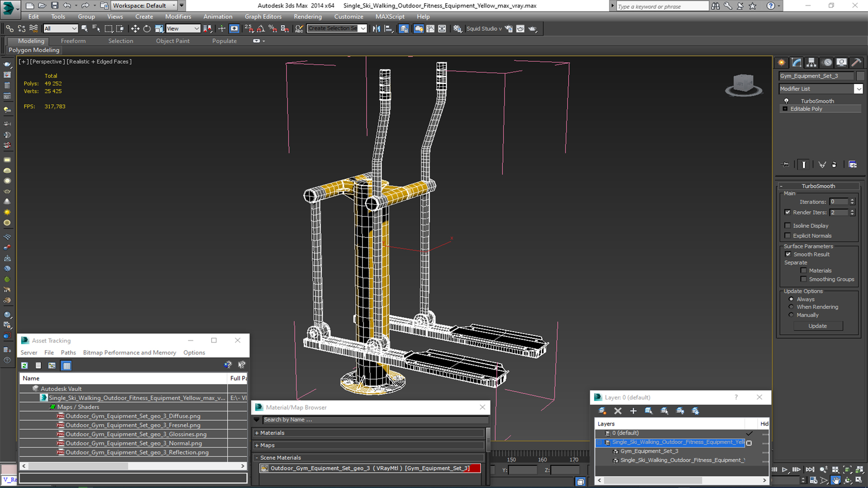
Task: Select the TurboSmooth modifier in stack
Action: pyautogui.click(x=817, y=100)
